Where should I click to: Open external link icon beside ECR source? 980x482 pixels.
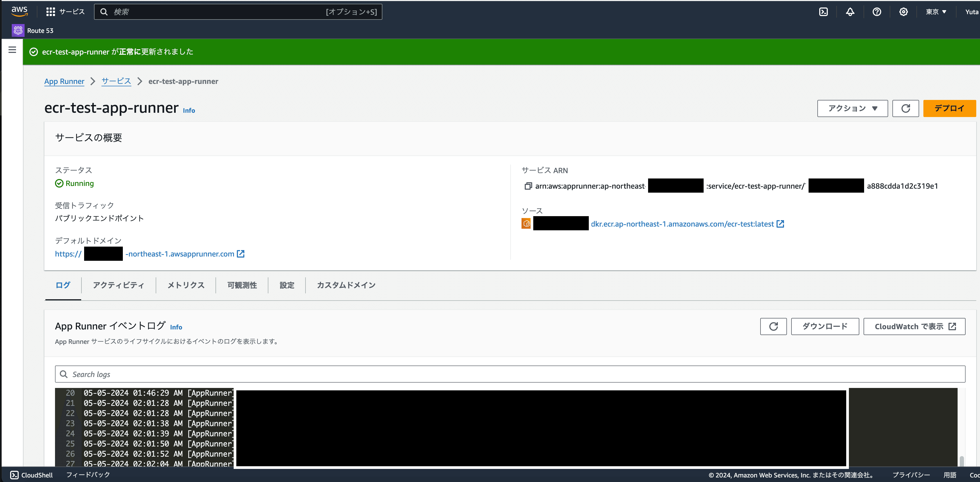[x=780, y=224]
